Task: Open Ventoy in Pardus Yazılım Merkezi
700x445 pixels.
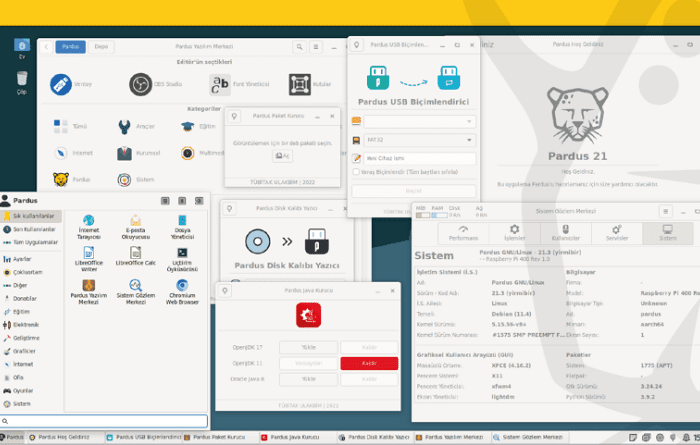Action: tap(71, 84)
